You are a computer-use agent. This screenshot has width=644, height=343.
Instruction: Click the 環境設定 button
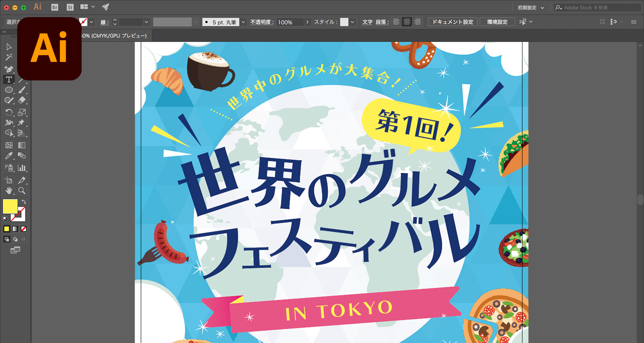(497, 22)
